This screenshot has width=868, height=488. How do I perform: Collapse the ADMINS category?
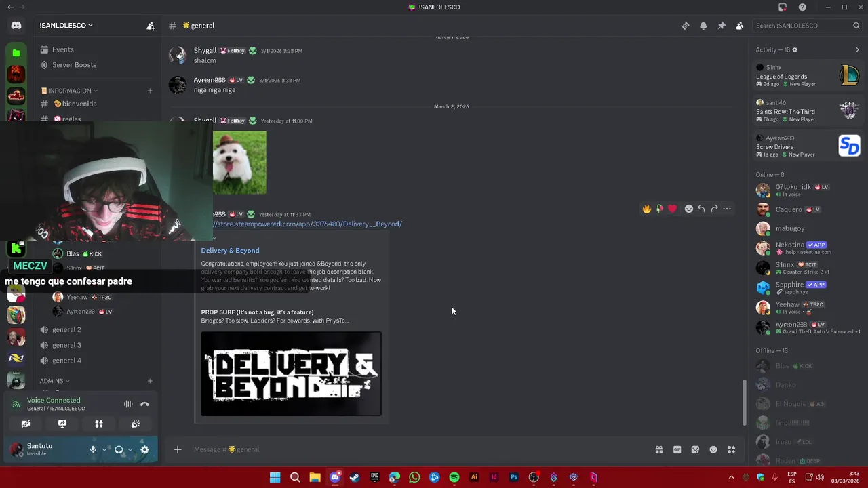click(x=54, y=381)
